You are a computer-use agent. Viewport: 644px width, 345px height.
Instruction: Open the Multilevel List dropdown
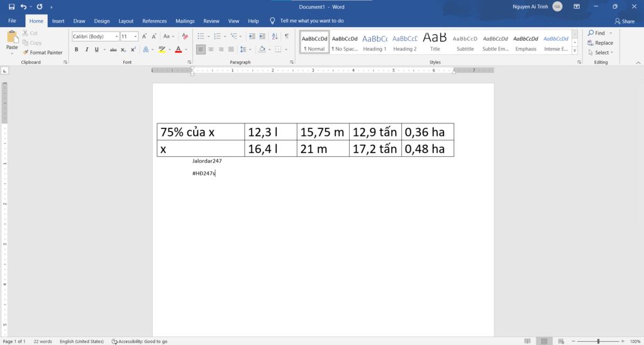click(241, 37)
